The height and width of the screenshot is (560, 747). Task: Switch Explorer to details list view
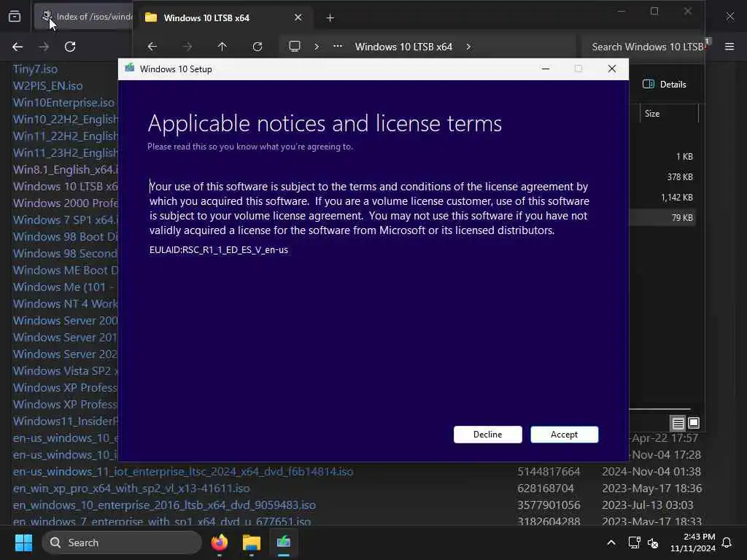pos(678,423)
